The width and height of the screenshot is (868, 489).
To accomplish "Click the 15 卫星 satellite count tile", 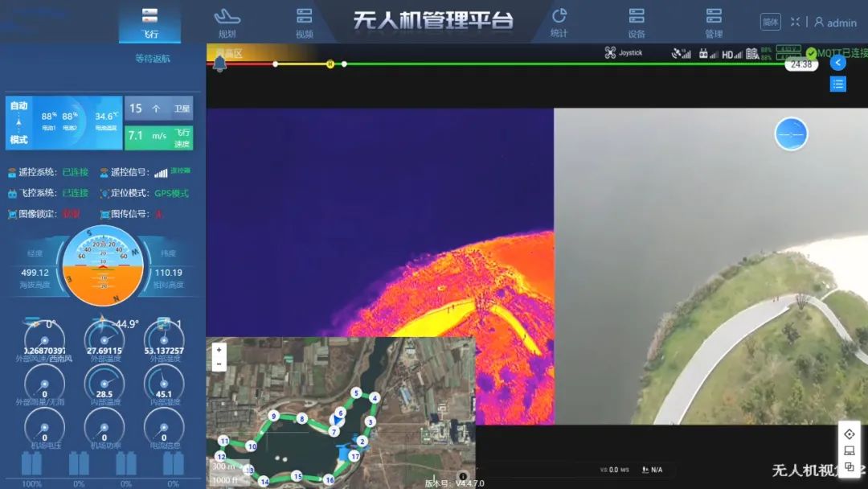I will (159, 109).
